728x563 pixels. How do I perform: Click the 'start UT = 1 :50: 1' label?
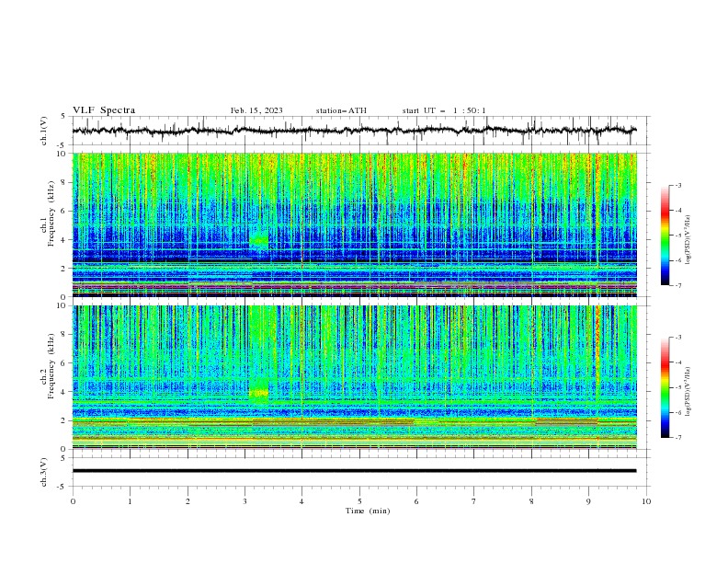point(444,110)
